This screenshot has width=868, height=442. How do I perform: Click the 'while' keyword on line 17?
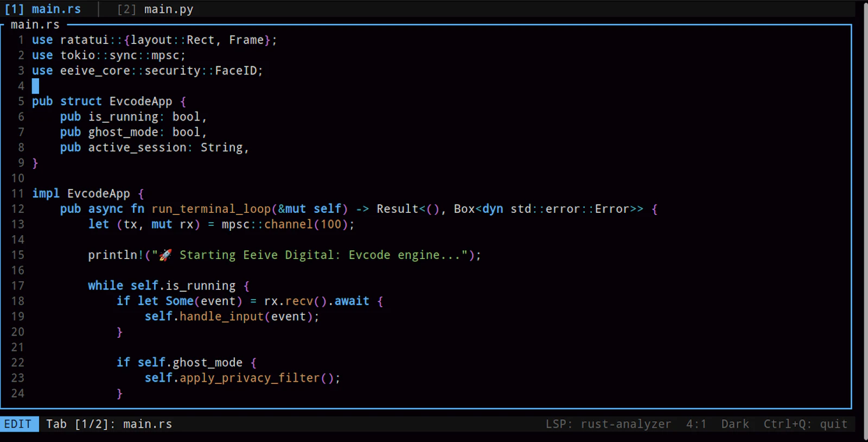(106, 286)
